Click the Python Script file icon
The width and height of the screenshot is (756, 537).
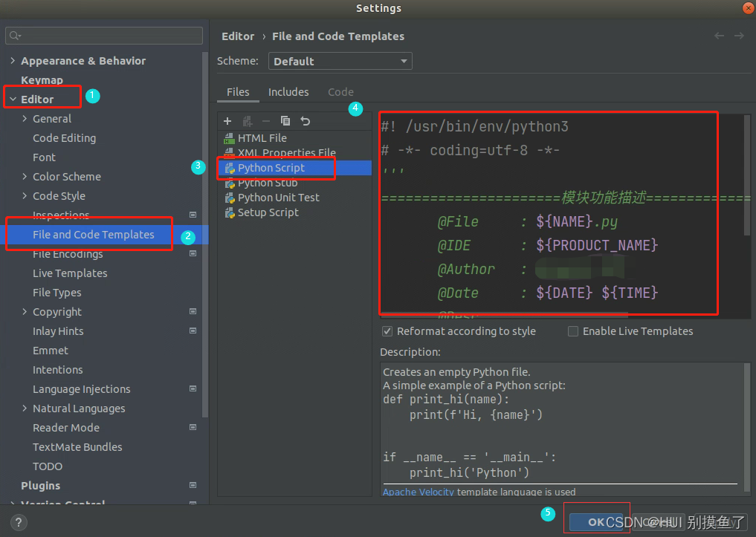pyautogui.click(x=230, y=168)
